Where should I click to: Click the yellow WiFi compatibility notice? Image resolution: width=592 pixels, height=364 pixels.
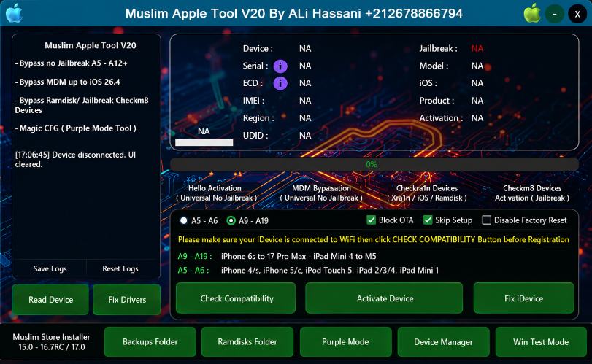click(x=374, y=240)
